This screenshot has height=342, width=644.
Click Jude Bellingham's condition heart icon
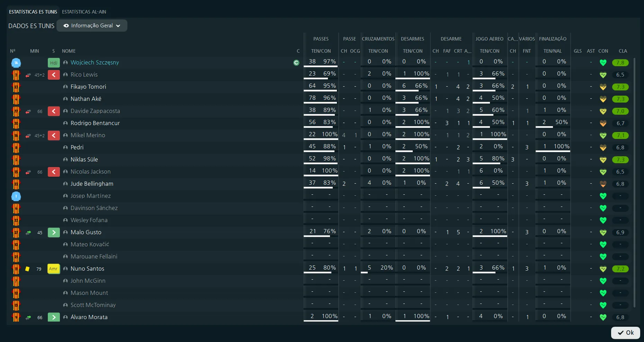[x=603, y=184]
